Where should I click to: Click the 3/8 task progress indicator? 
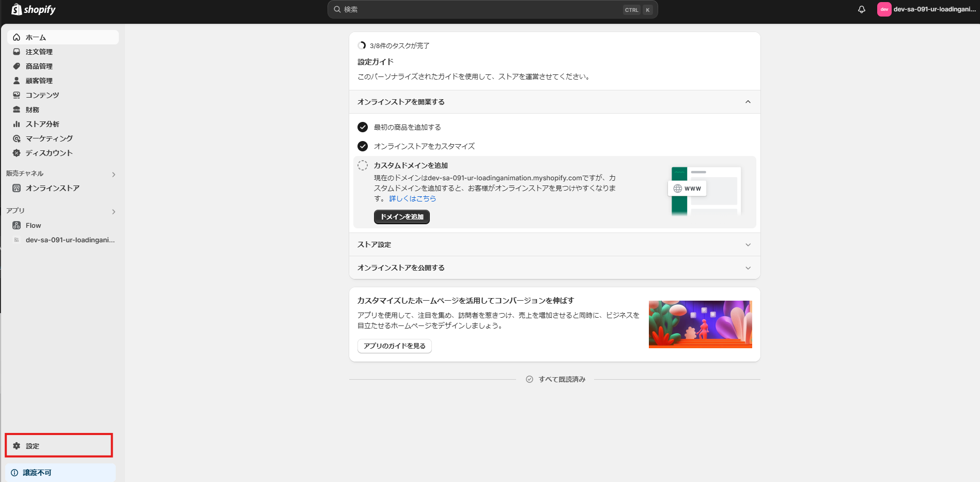[362, 45]
